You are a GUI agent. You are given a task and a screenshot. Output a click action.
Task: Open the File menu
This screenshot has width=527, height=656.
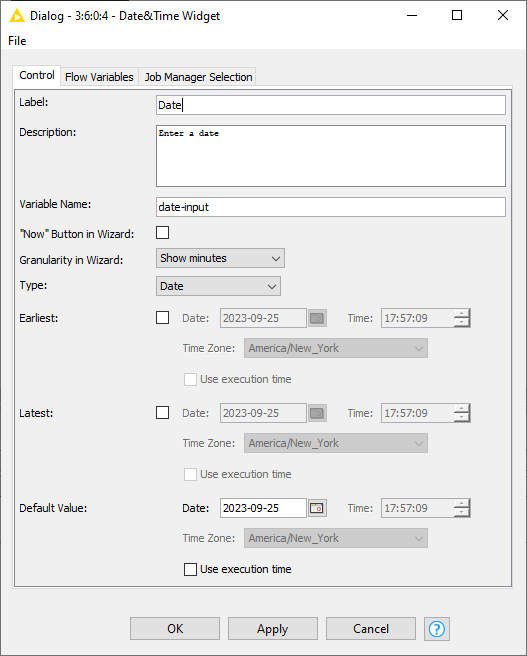17,41
